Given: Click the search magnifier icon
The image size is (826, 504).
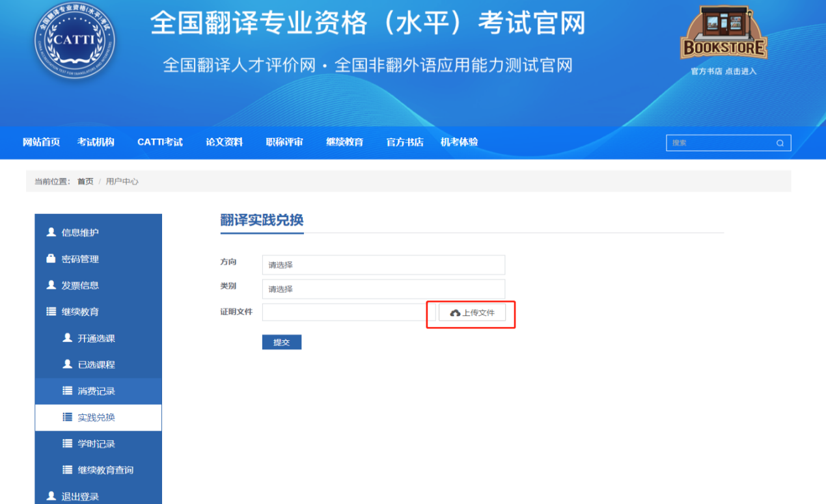Looking at the screenshot, I should coord(780,143).
